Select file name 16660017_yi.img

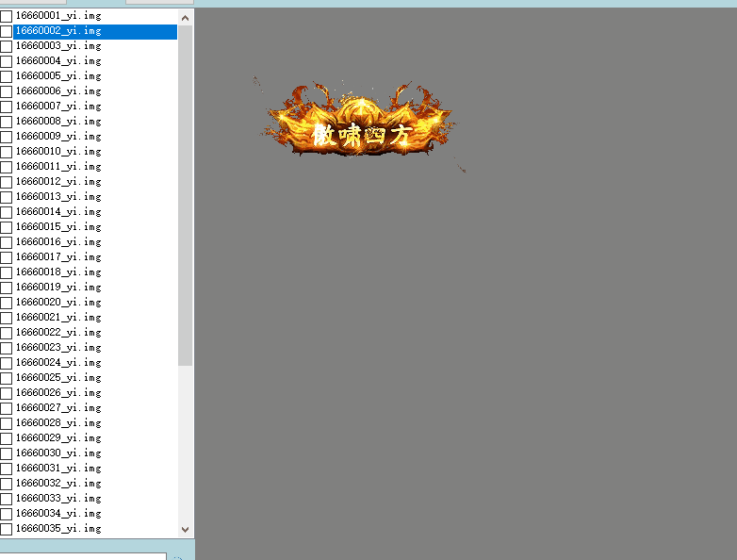58,257
